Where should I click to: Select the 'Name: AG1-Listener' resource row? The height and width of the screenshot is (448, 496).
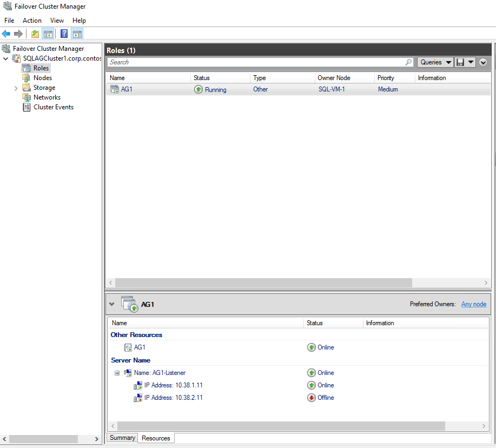298,373
